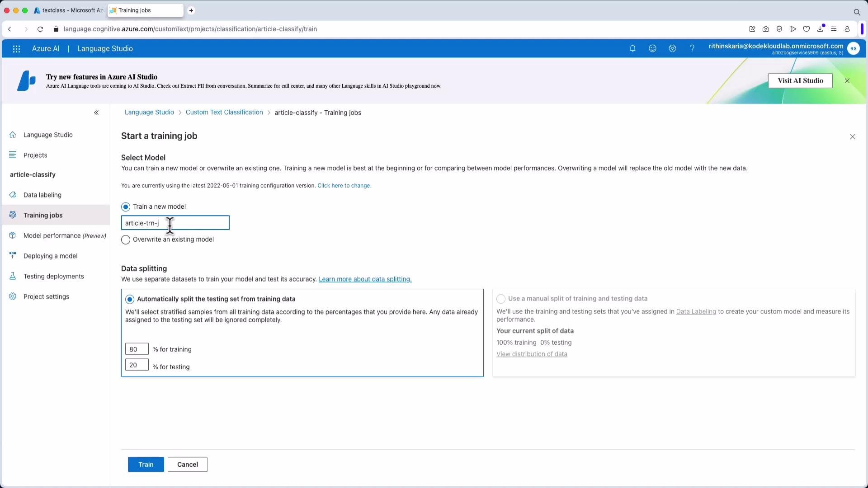
Task: Open the RS account avatar
Action: (x=854, y=49)
